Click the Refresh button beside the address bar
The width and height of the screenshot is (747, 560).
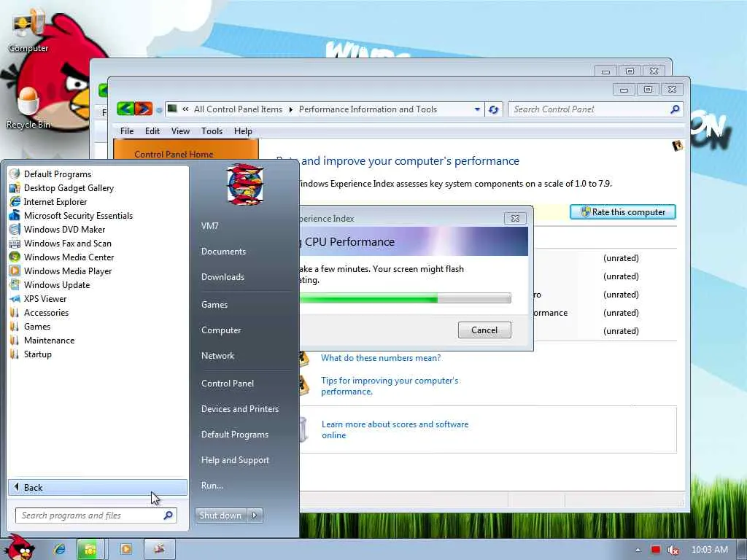point(494,109)
